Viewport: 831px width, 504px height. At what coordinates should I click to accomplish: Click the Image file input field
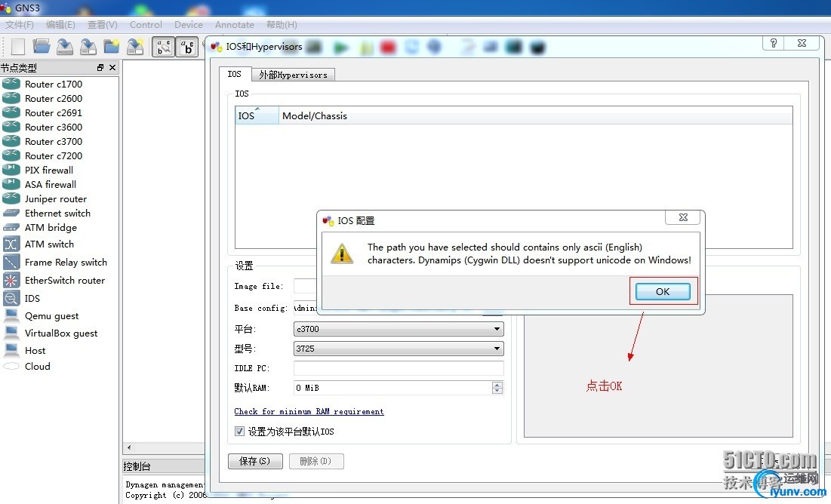[x=306, y=286]
